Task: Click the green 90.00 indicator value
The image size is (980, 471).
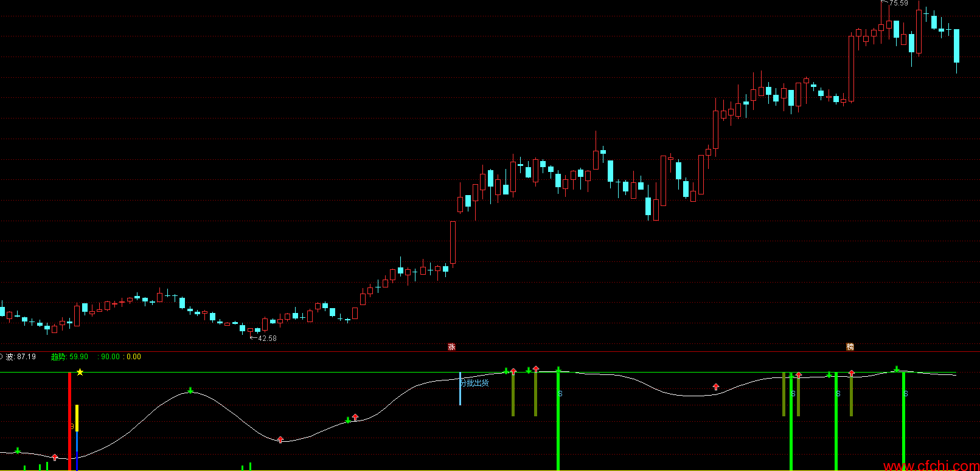Action: pyautogui.click(x=110, y=357)
